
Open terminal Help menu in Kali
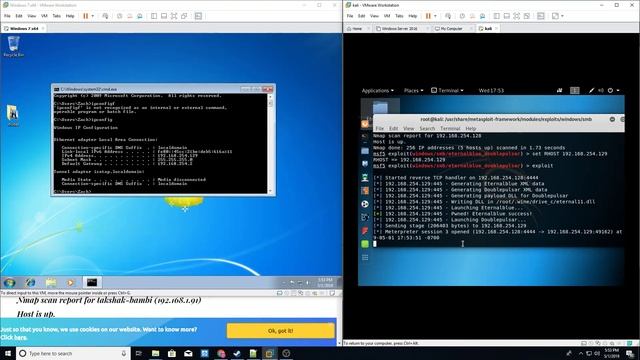click(x=471, y=129)
